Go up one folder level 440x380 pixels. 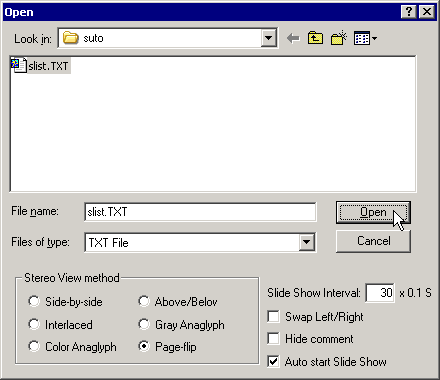point(315,38)
